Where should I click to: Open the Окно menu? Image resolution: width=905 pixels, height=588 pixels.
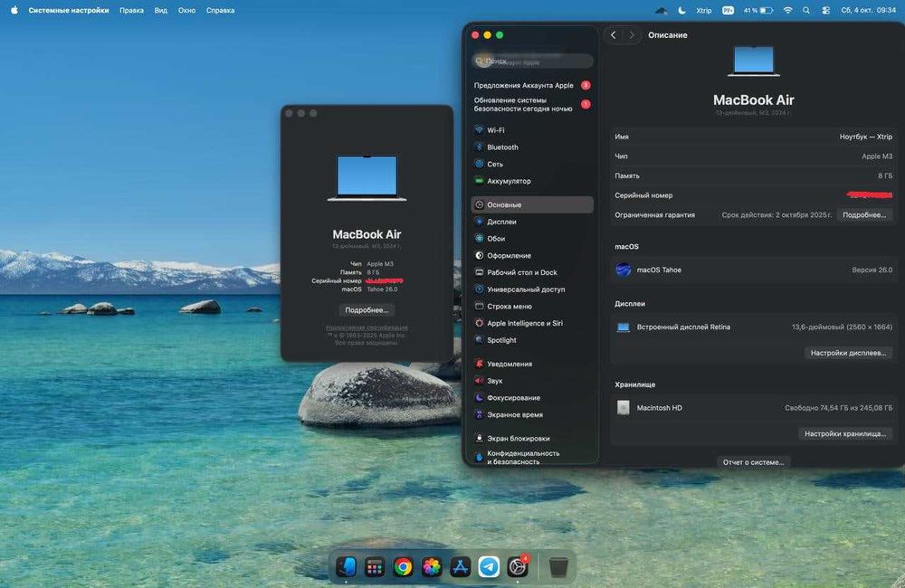pyautogui.click(x=186, y=10)
